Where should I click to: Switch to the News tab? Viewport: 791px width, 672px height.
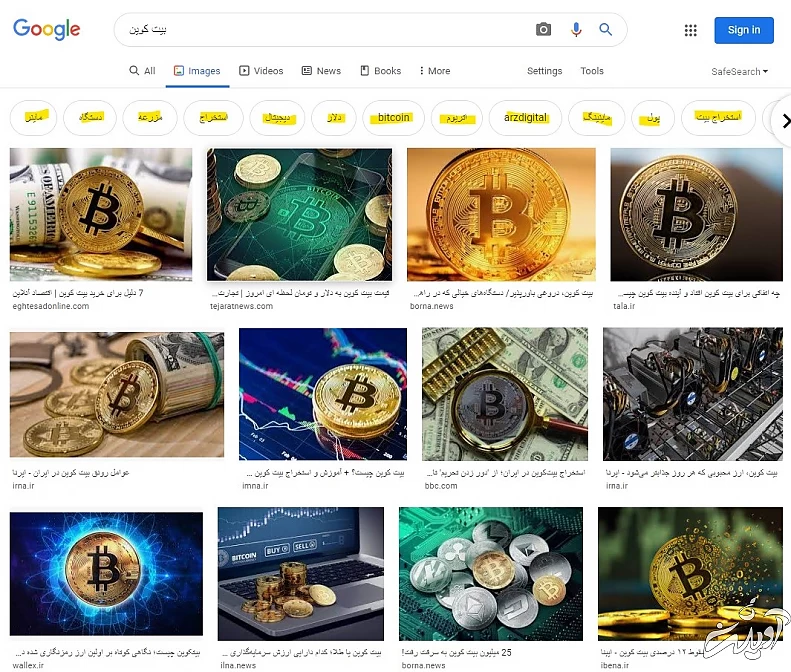coord(321,71)
